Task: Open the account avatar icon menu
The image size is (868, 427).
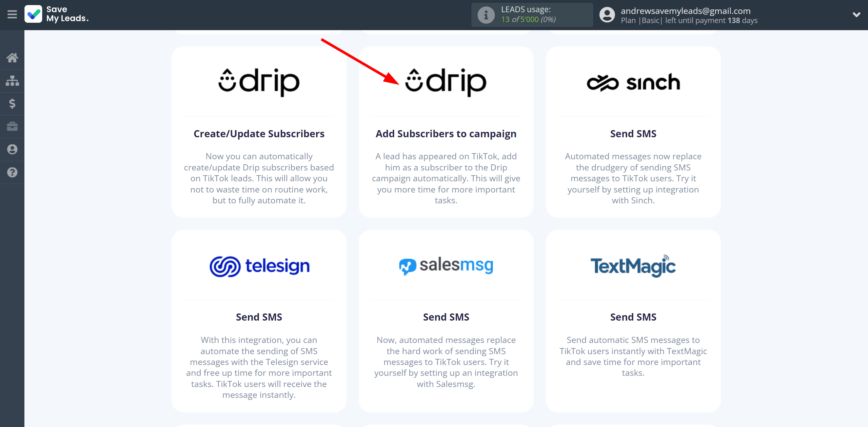Action: coord(608,15)
